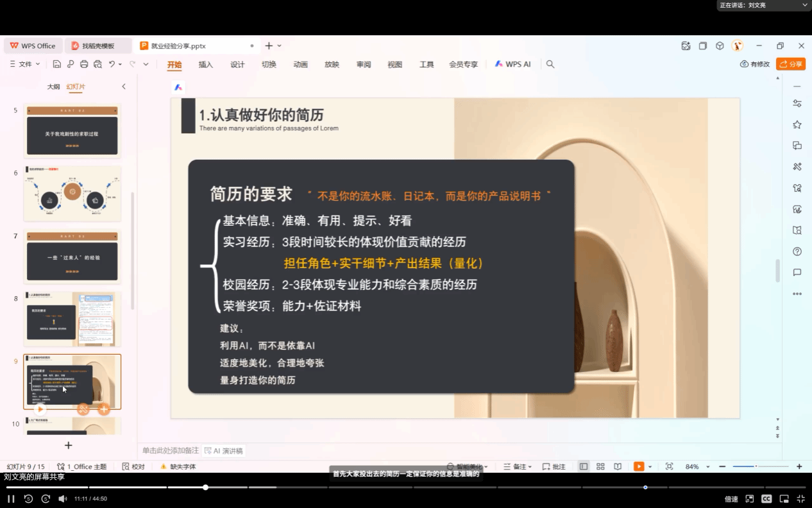Click the slide sorter grid view icon
This screenshot has width=812, height=508.
[x=600, y=466]
